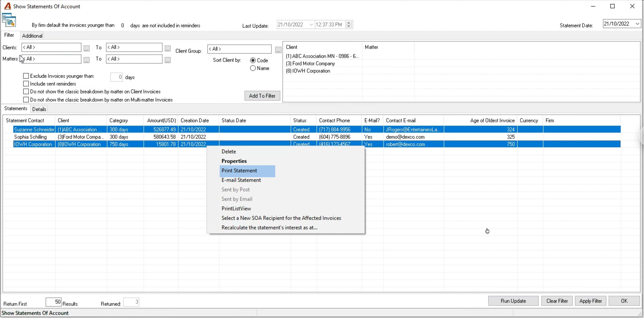Enable Exclude Invoices younger than checkbox

(x=26, y=76)
